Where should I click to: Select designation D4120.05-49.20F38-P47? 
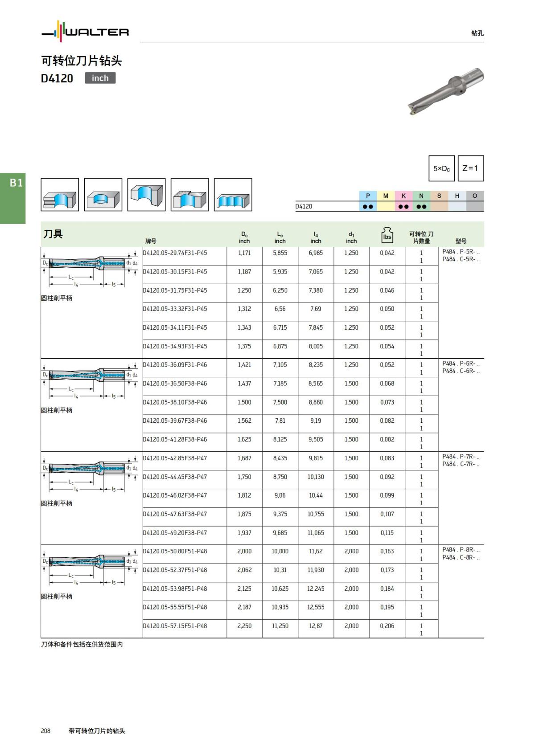coord(175,532)
